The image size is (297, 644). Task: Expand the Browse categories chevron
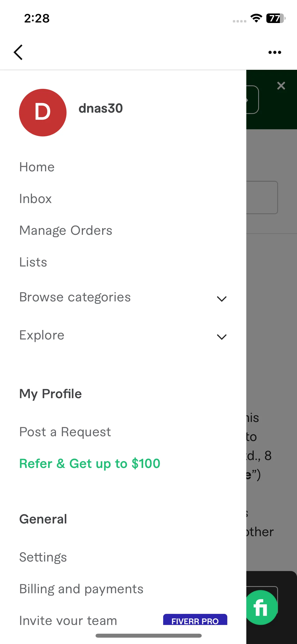tap(222, 299)
